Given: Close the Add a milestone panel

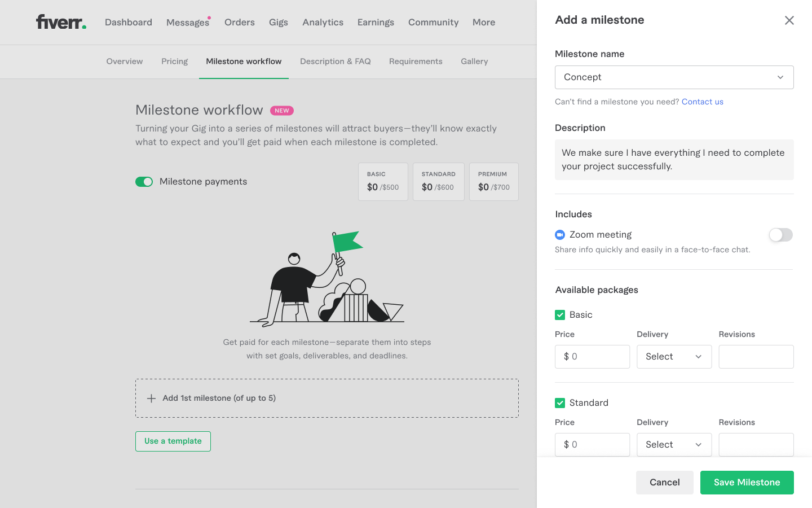Looking at the screenshot, I should tap(789, 20).
